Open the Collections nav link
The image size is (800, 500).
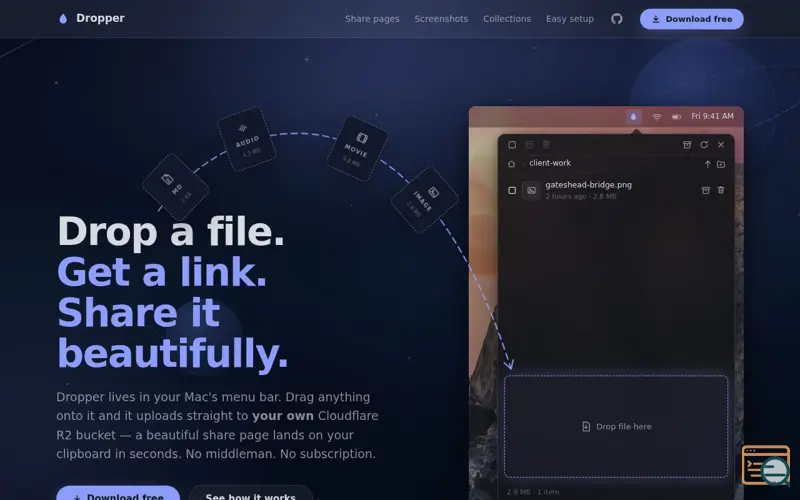tap(507, 19)
